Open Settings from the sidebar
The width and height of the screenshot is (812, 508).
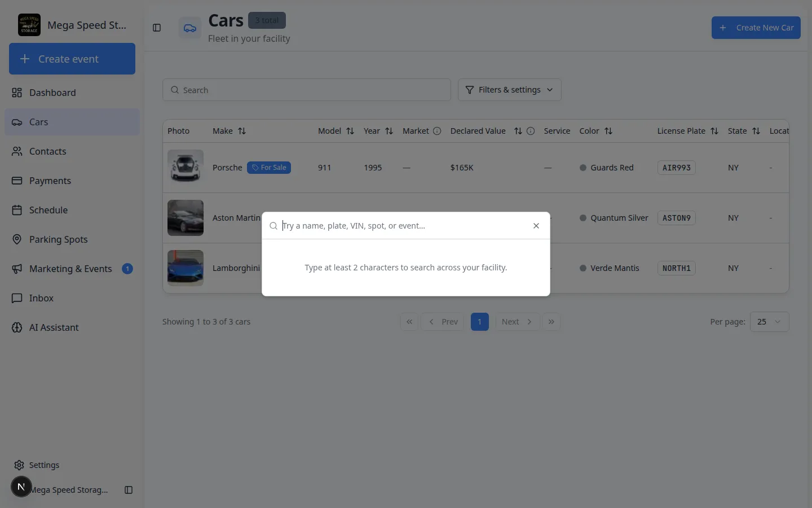click(x=72, y=465)
